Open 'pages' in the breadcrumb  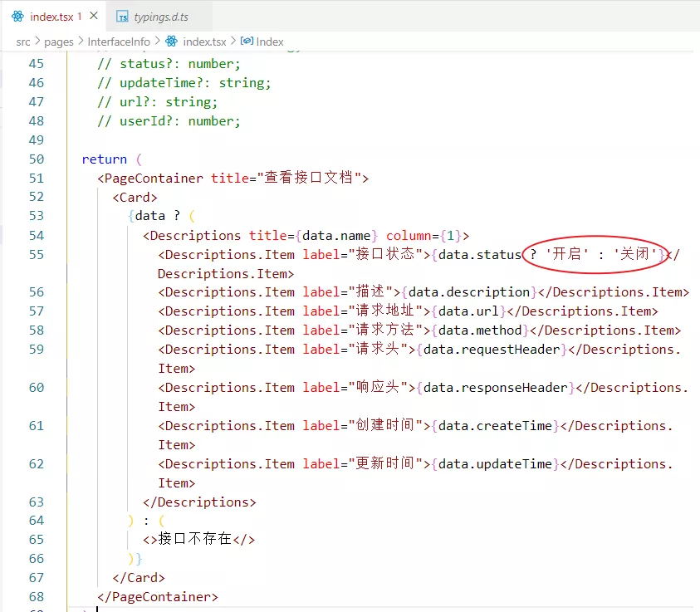tap(59, 42)
